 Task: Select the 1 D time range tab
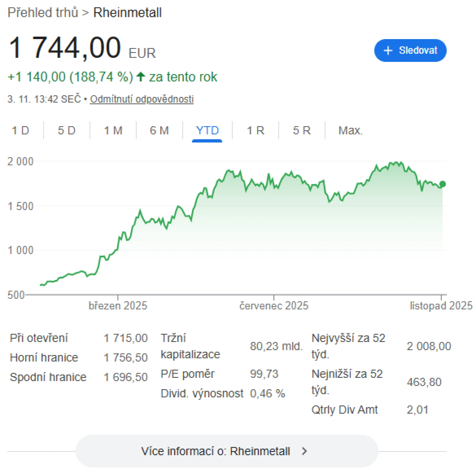(x=20, y=131)
